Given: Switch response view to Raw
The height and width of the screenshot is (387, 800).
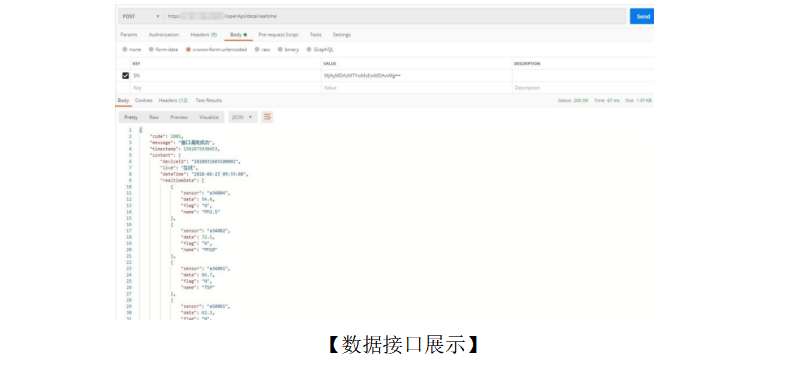Looking at the screenshot, I should tap(154, 117).
